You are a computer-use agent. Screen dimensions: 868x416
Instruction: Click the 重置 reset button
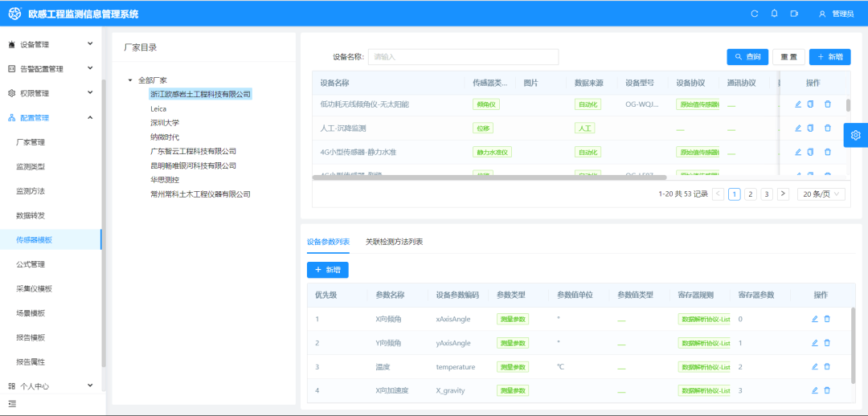point(789,57)
